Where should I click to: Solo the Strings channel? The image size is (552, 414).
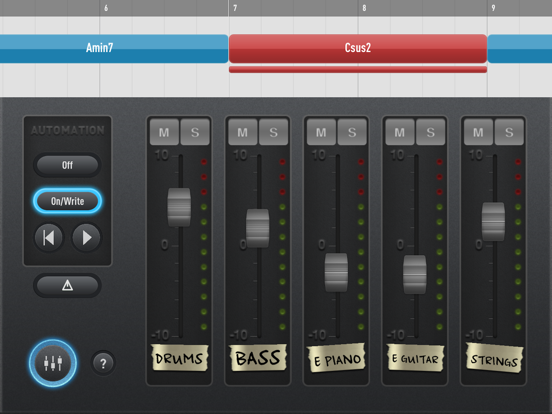click(509, 132)
